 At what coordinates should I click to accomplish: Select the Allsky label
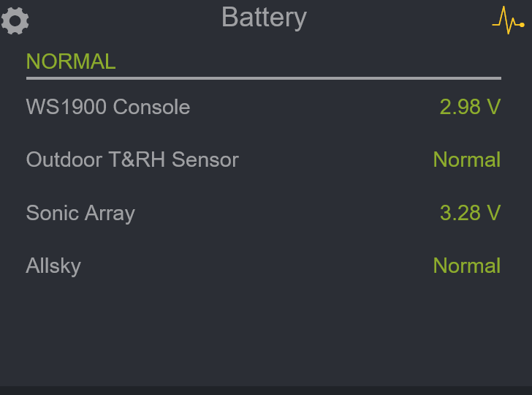tap(53, 266)
